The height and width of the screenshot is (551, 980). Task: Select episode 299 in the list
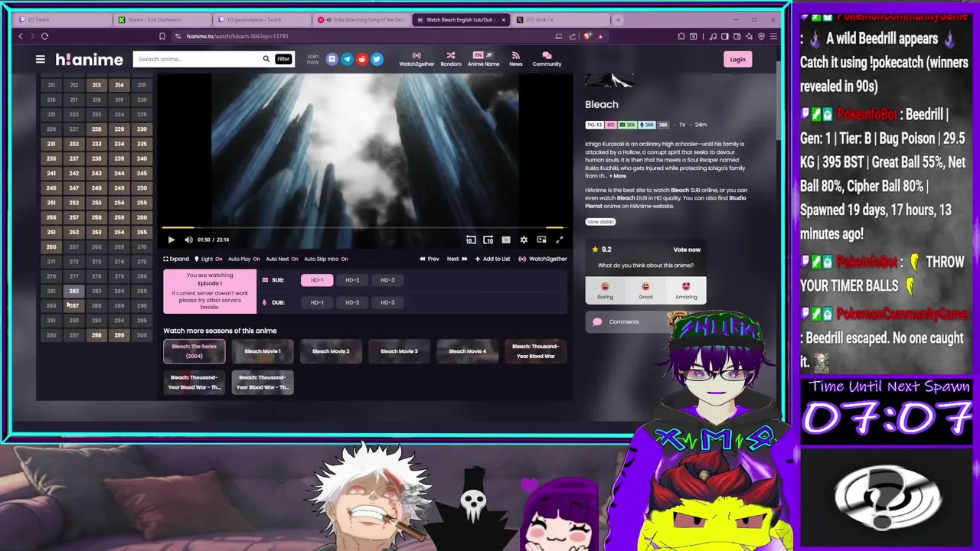coord(119,335)
